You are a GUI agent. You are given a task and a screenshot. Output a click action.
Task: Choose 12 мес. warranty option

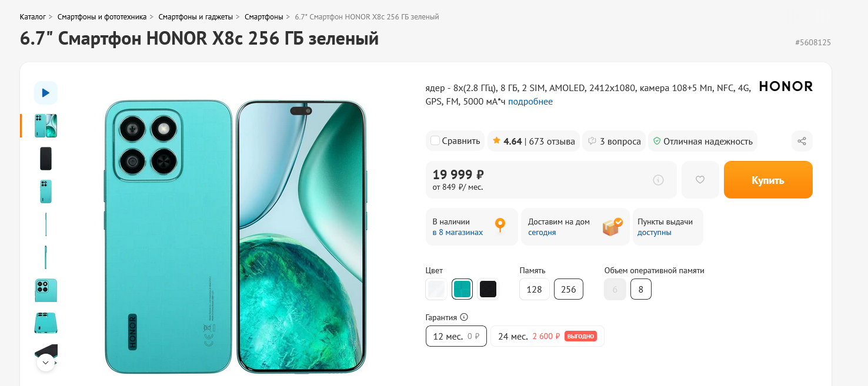[x=456, y=336]
